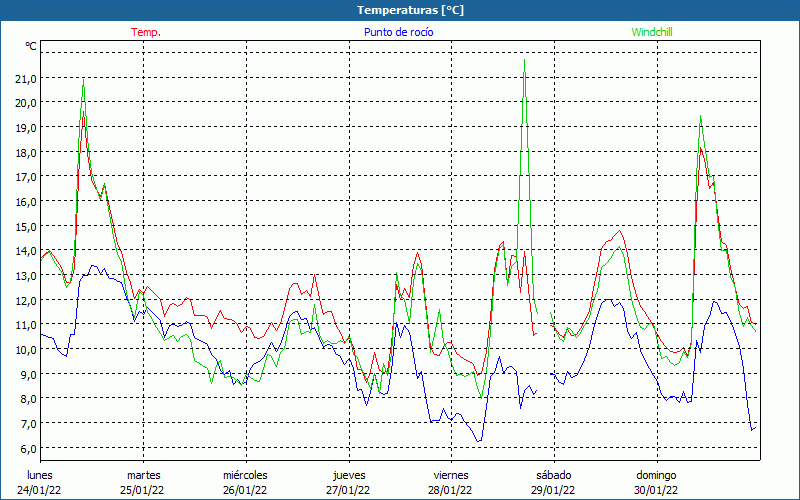Viewport: 800px width, 500px height.
Task: Click the 12,0 y-axis value
Action: click(x=26, y=301)
